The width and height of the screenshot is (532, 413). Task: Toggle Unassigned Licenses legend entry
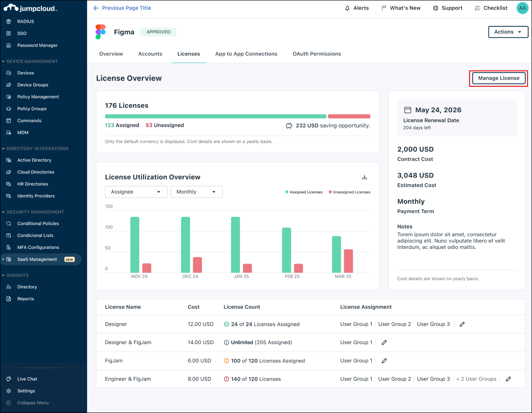click(x=349, y=192)
